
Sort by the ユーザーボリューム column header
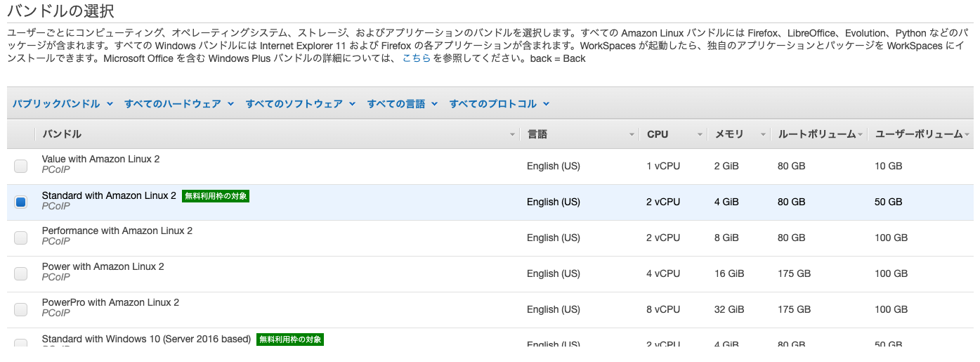click(919, 134)
